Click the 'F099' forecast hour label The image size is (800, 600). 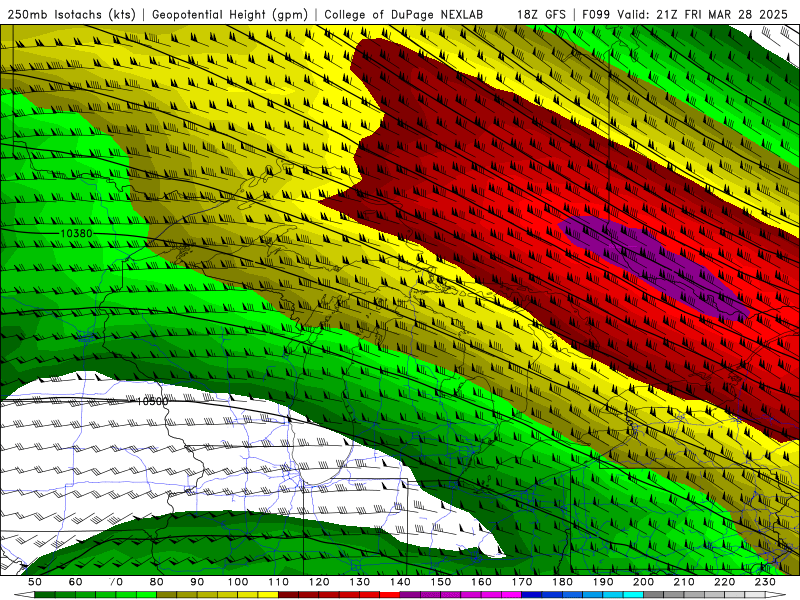596,14
